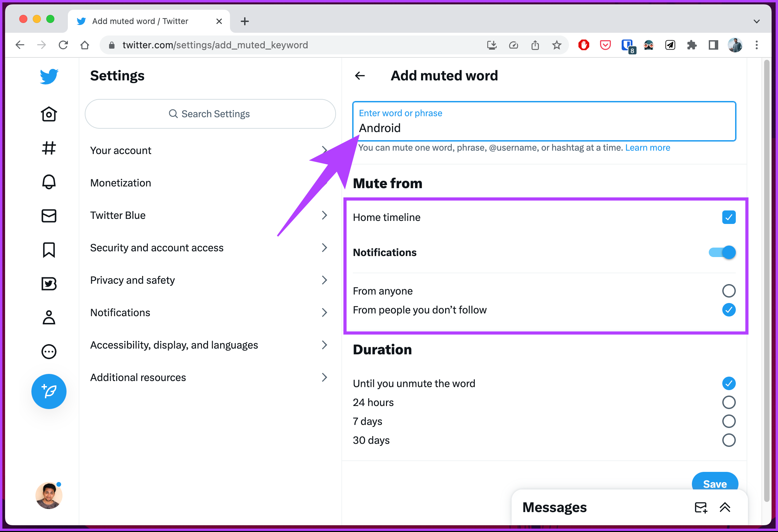
Task: Reload the page
Action: pos(63,45)
